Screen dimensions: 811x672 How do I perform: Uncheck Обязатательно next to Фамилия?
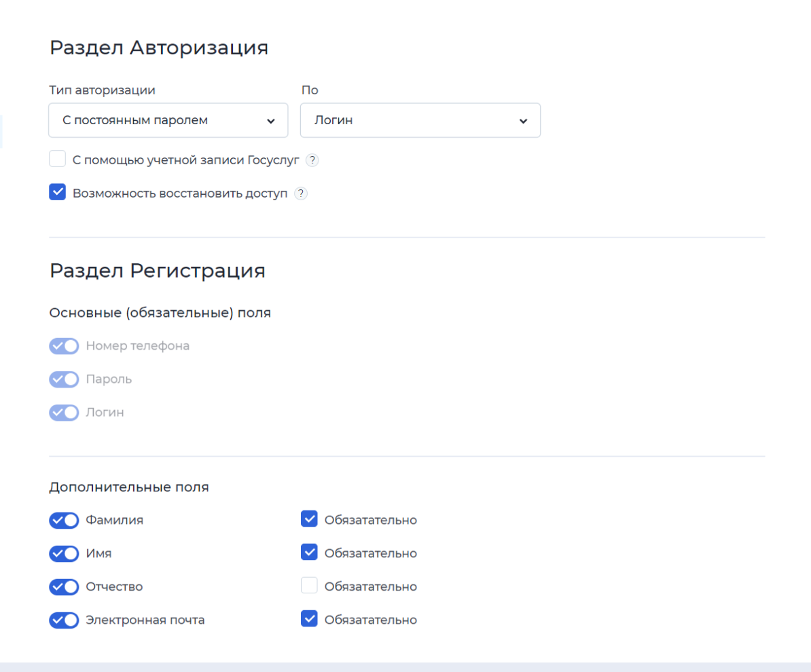click(309, 519)
